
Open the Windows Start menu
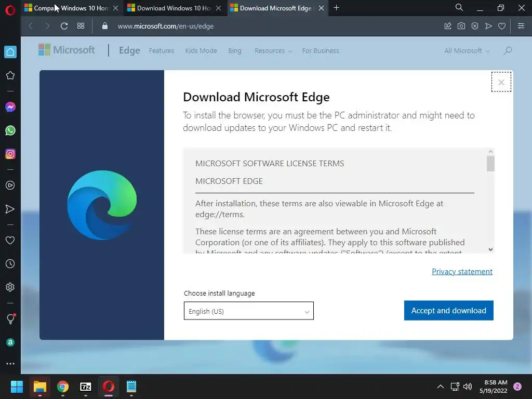point(17,387)
